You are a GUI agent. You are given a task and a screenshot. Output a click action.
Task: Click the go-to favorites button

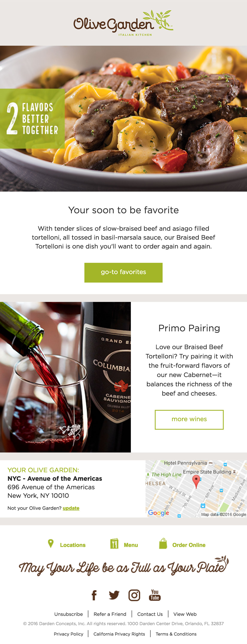pyautogui.click(x=123, y=273)
